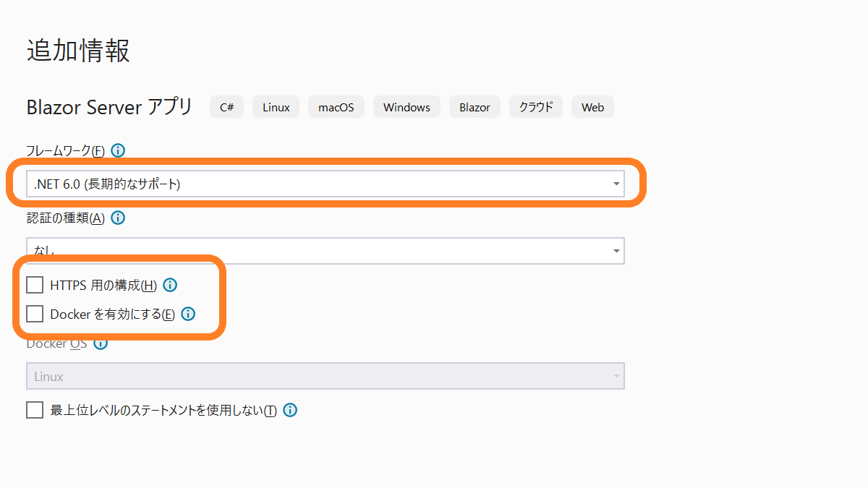Click the Windows tag chip
868x488 pixels.
tap(407, 107)
